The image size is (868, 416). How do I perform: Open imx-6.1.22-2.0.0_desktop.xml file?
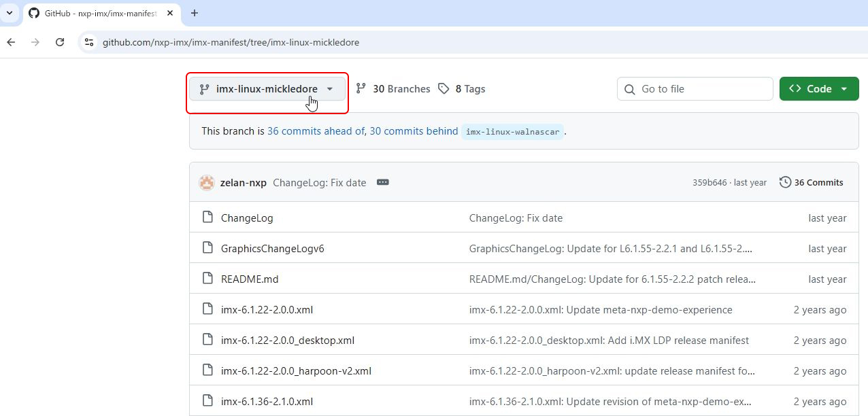click(288, 341)
